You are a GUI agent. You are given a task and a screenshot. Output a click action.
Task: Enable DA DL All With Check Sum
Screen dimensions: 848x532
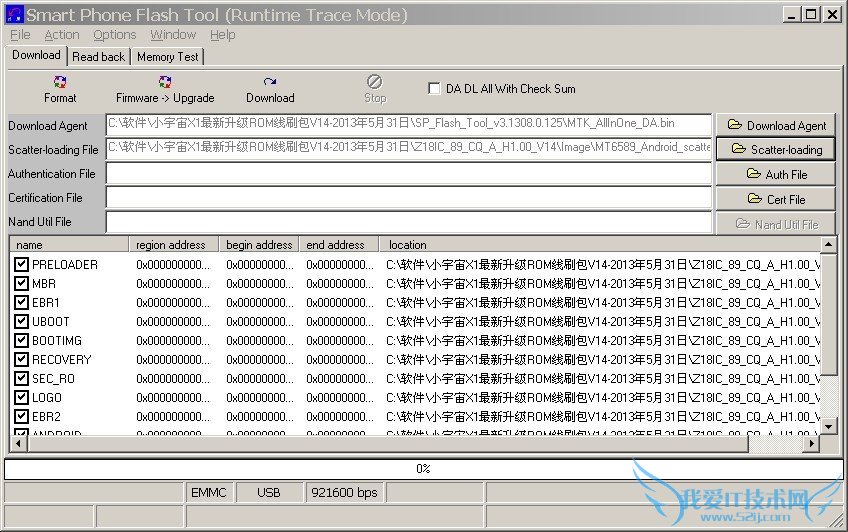click(x=434, y=88)
